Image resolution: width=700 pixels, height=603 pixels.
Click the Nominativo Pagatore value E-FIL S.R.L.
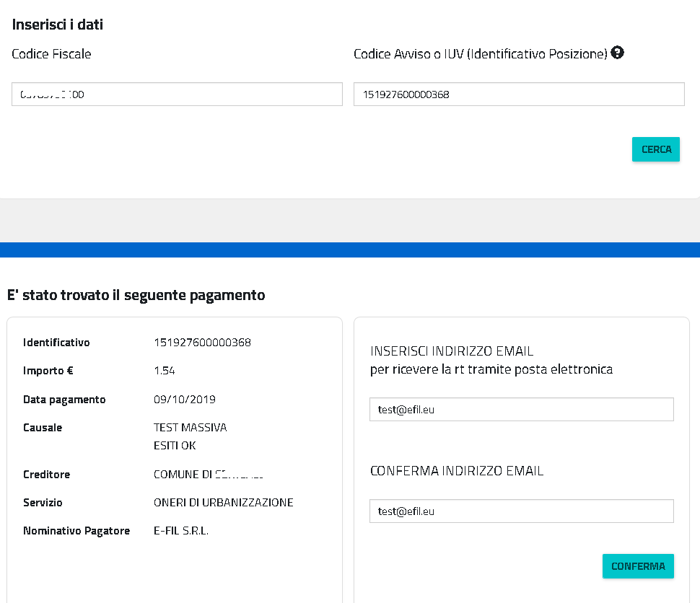[181, 531]
